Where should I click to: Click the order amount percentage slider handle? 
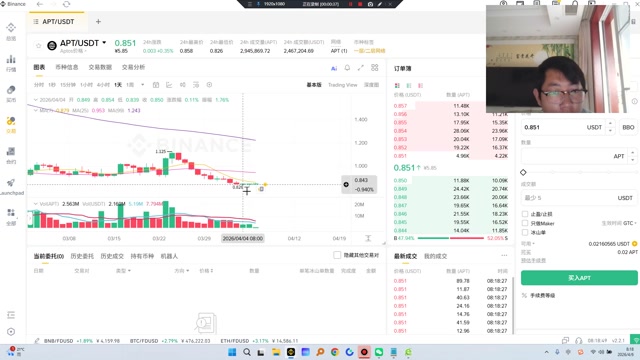(x=523, y=172)
